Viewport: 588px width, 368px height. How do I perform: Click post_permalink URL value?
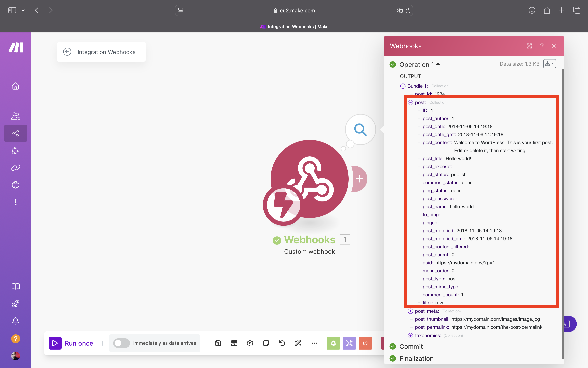point(497,327)
